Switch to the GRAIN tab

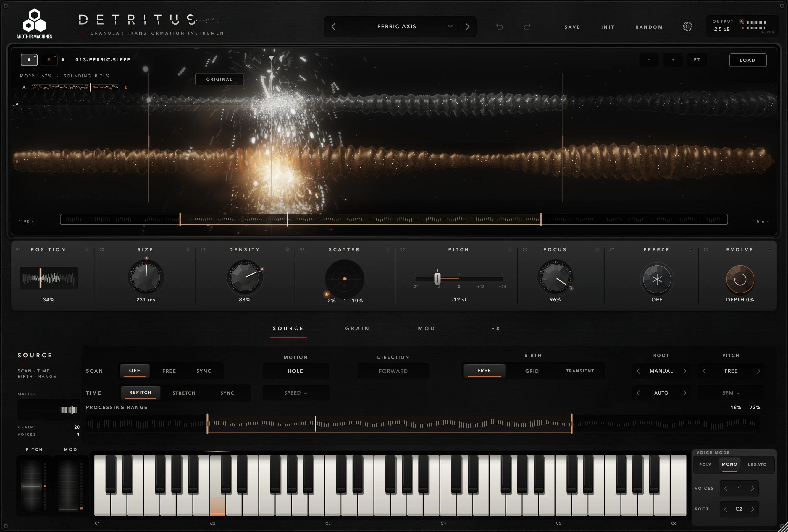point(357,328)
